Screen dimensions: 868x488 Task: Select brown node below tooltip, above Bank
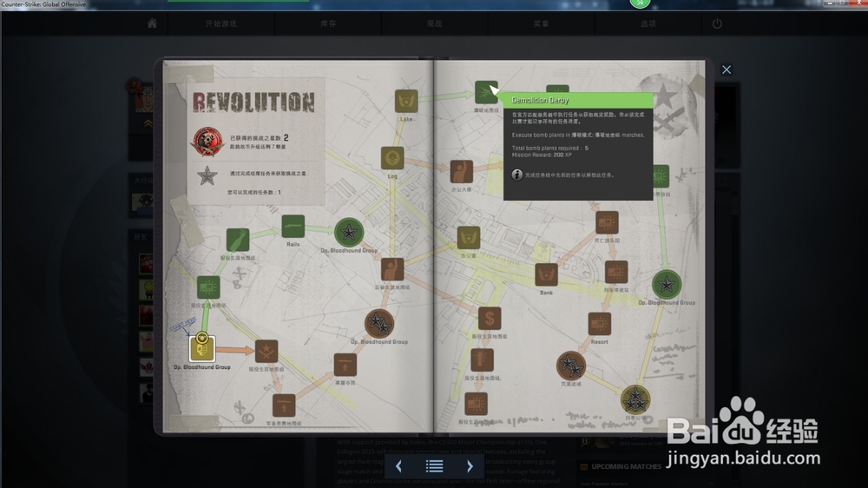point(607,223)
